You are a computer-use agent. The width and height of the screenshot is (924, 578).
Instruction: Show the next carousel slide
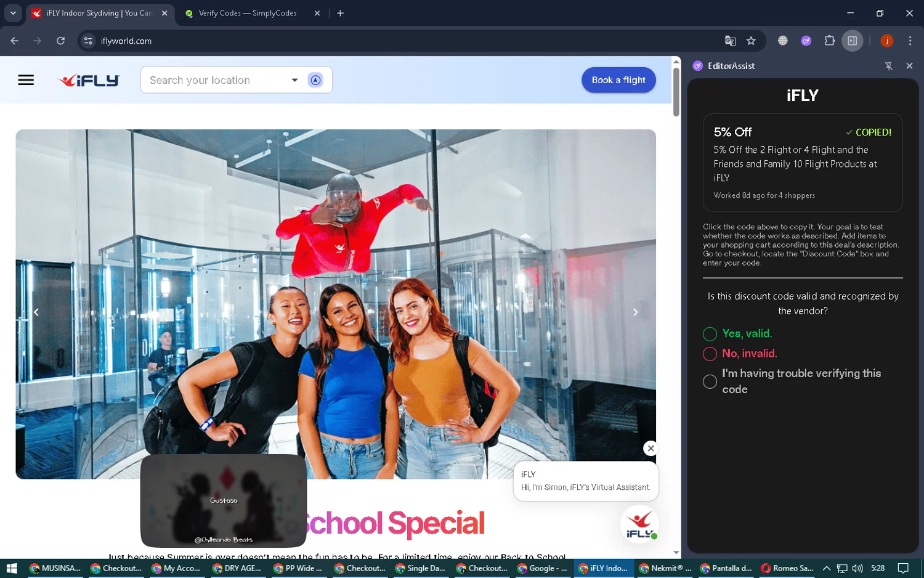635,312
